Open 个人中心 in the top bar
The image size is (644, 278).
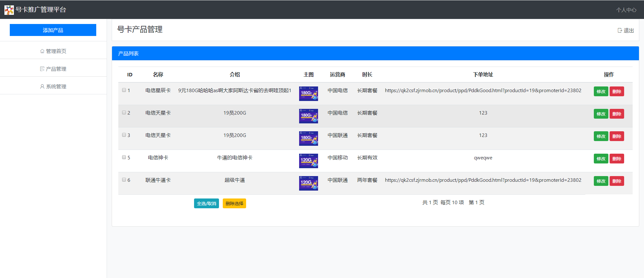click(626, 10)
